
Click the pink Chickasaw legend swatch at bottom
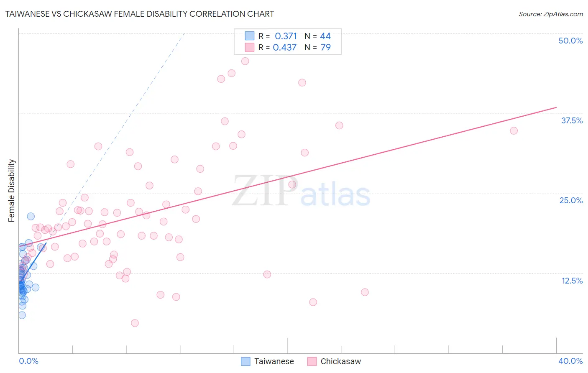[x=312, y=361]
